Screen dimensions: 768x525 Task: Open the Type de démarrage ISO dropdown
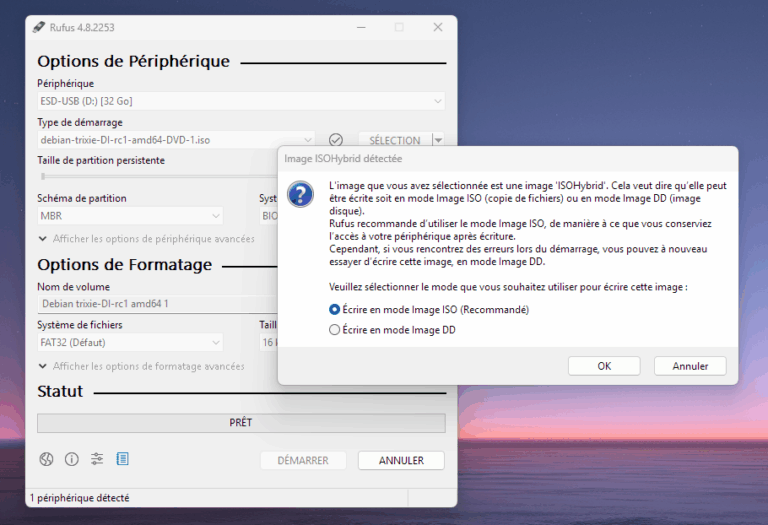click(x=176, y=140)
